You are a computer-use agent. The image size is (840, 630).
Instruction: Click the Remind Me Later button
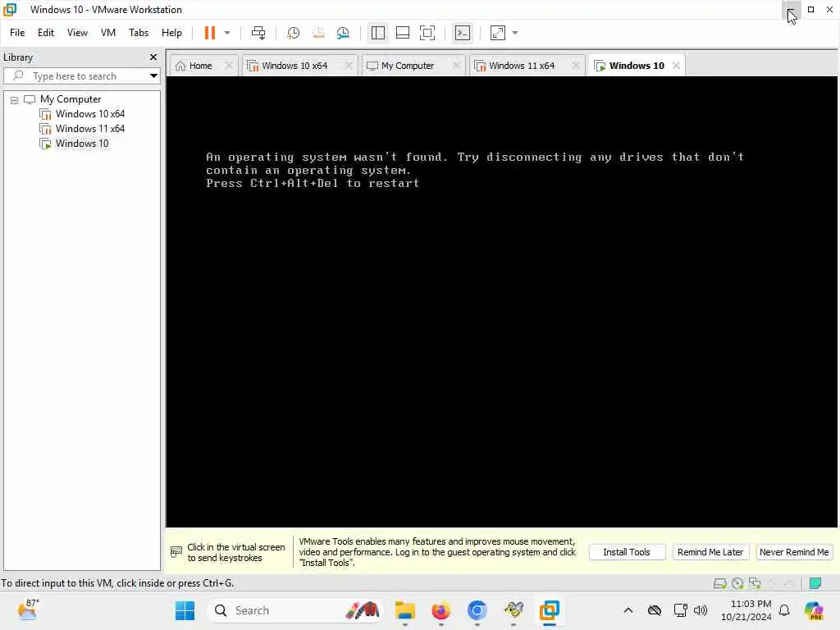pos(710,552)
